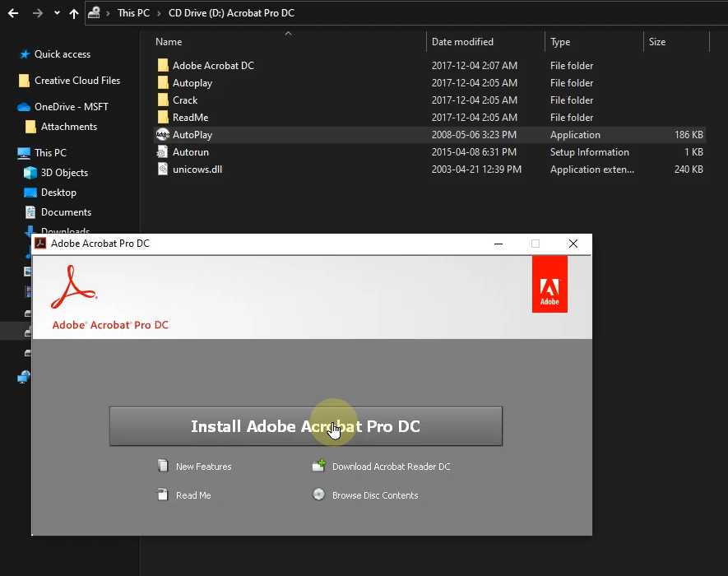
Task: Select the Crack folder
Action: (185, 100)
